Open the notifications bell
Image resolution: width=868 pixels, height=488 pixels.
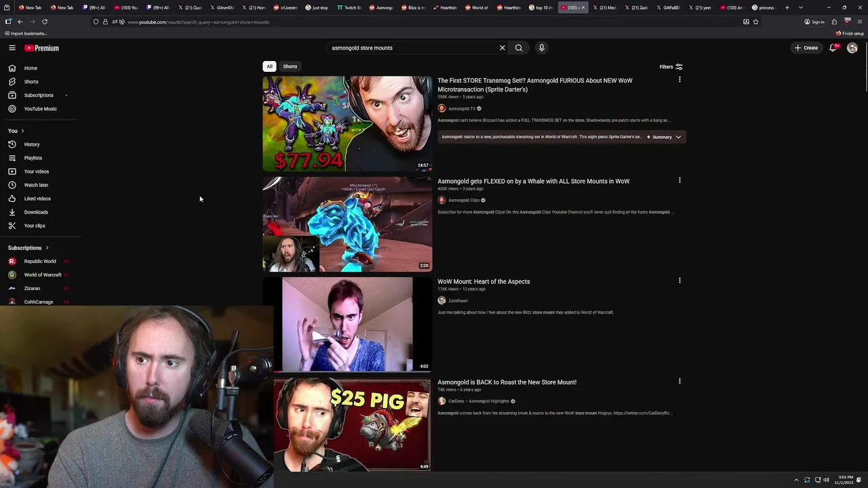tap(833, 47)
